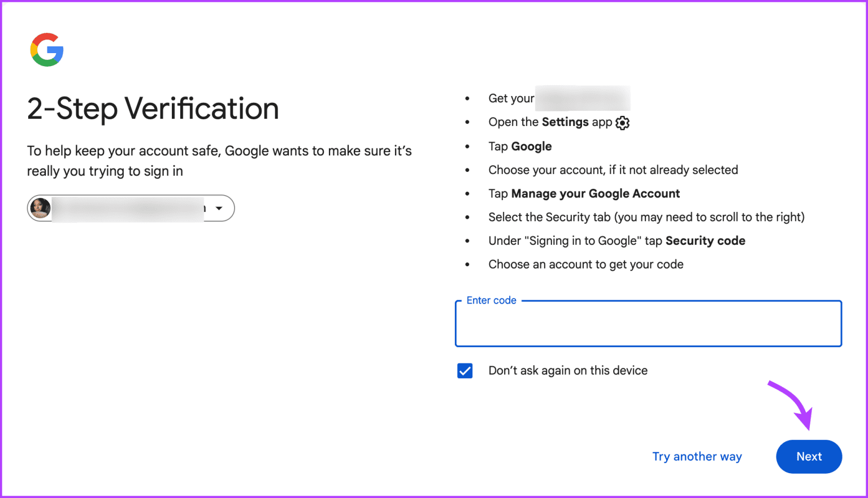Select the 'Tap Google' instruction step
Screen dimensions: 868x498
pos(519,146)
